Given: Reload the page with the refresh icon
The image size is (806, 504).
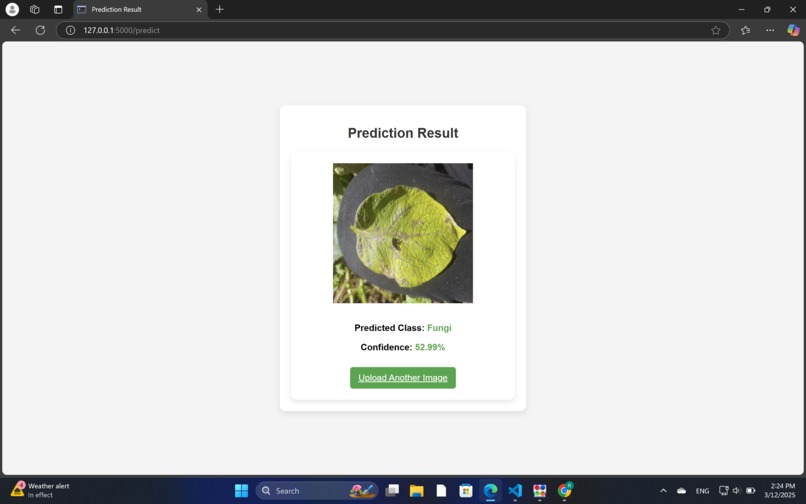Looking at the screenshot, I should click(x=40, y=30).
